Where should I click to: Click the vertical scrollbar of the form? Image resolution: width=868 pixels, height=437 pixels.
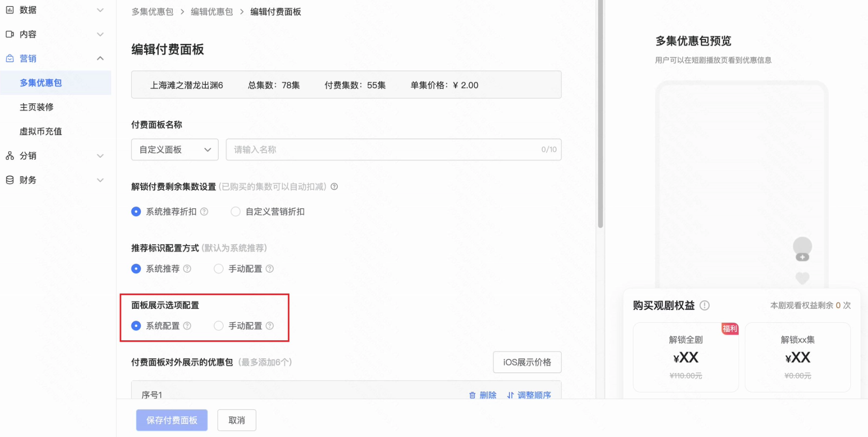601,114
